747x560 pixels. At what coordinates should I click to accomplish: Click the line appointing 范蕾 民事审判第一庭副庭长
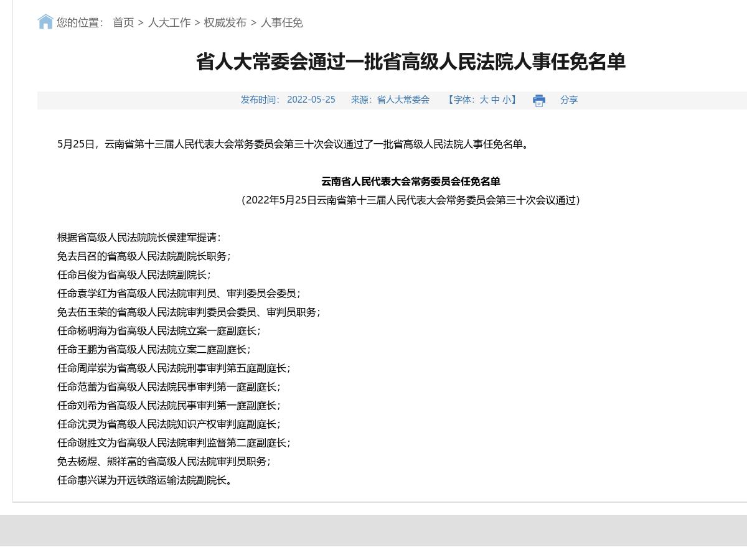[169, 387]
